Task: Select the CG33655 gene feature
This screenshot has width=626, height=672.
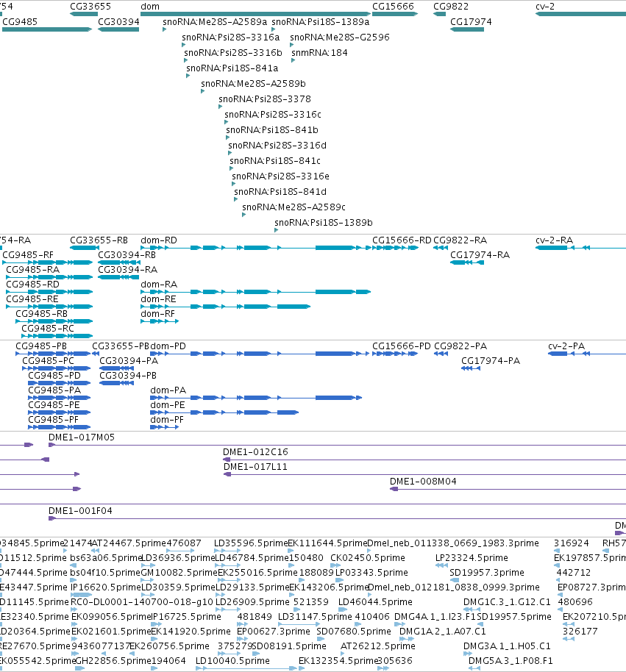Action: pos(84,14)
